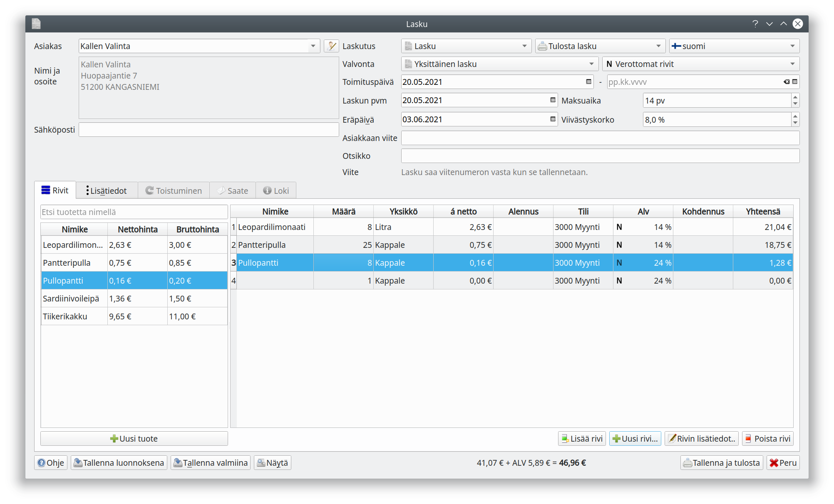Close the Lasku window

coord(797,24)
